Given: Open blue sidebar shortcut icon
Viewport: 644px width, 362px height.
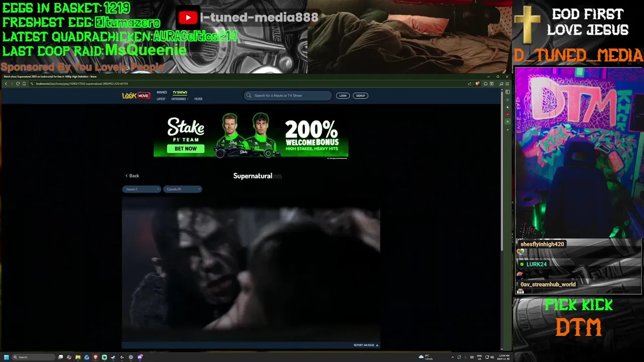Looking at the screenshot, I should (x=508, y=100).
